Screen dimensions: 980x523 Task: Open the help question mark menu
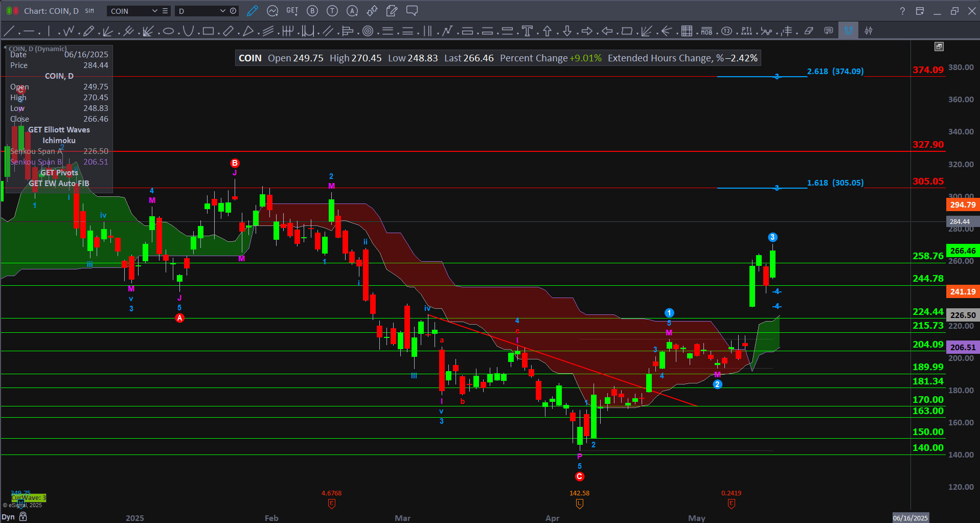point(902,11)
